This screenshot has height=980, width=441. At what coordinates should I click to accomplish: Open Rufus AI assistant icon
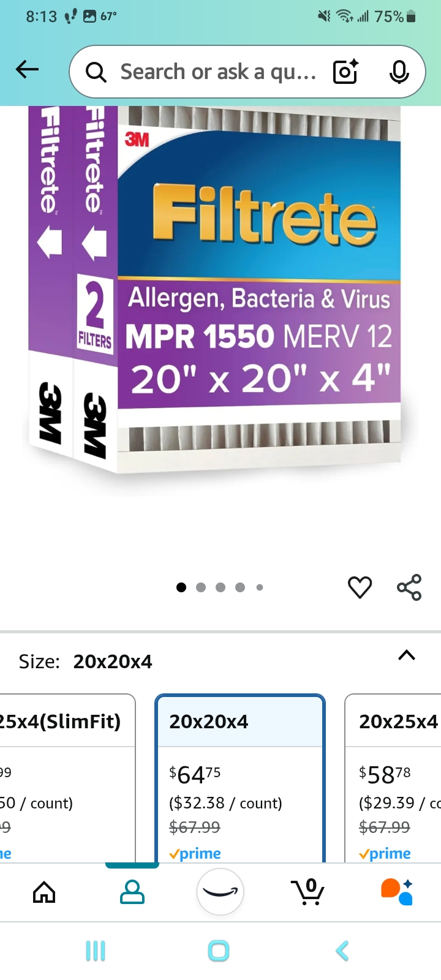pos(397,892)
